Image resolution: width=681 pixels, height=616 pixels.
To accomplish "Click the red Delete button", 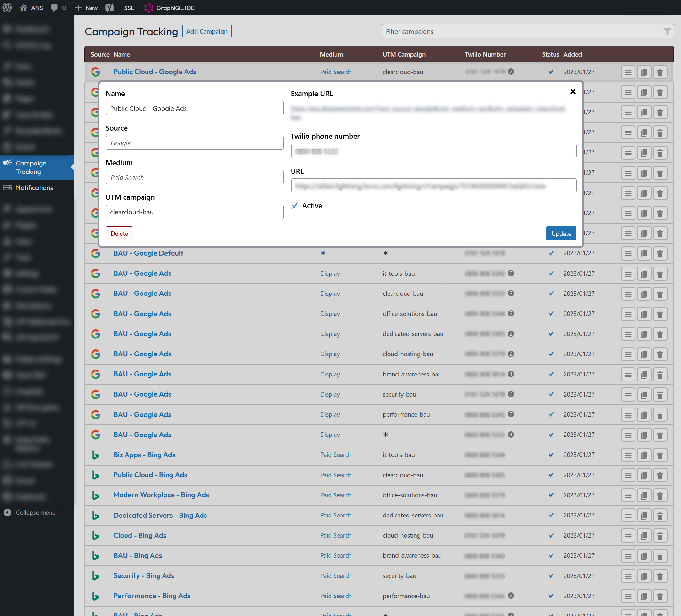I will [119, 234].
